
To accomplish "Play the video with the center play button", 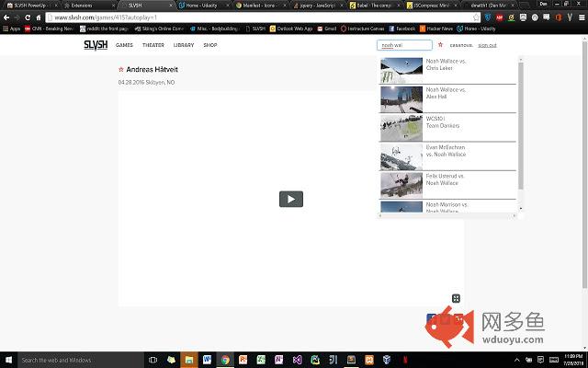I will coord(291,199).
